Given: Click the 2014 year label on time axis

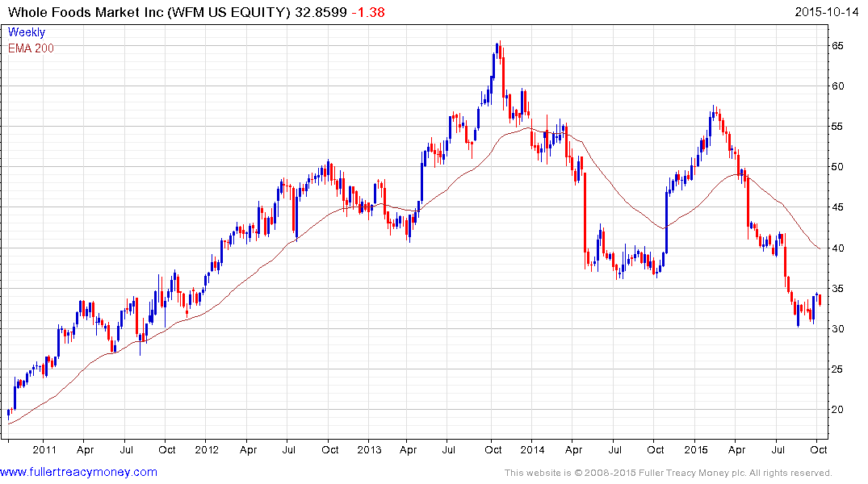Looking at the screenshot, I should tap(532, 449).
